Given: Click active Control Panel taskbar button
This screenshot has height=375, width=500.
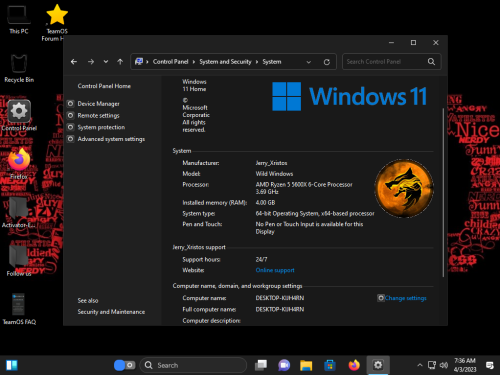Looking at the screenshot, I should 378,365.
